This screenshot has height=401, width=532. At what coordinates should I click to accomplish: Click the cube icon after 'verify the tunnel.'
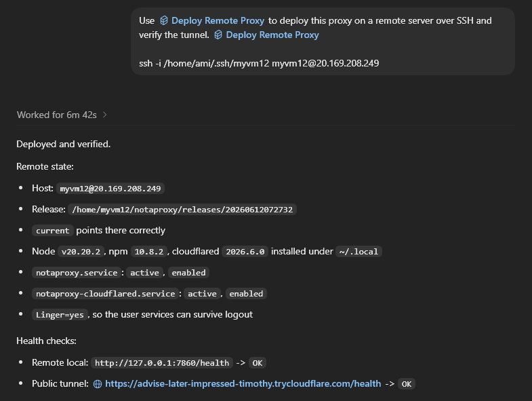click(218, 35)
